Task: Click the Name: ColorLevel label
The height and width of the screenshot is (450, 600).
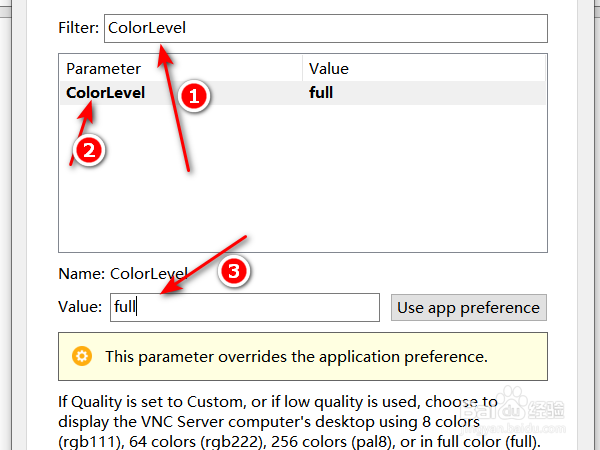Action: pyautogui.click(x=121, y=272)
